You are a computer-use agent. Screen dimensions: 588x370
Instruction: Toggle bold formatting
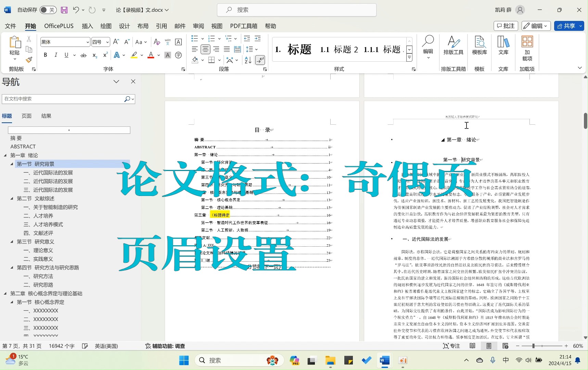(45, 55)
